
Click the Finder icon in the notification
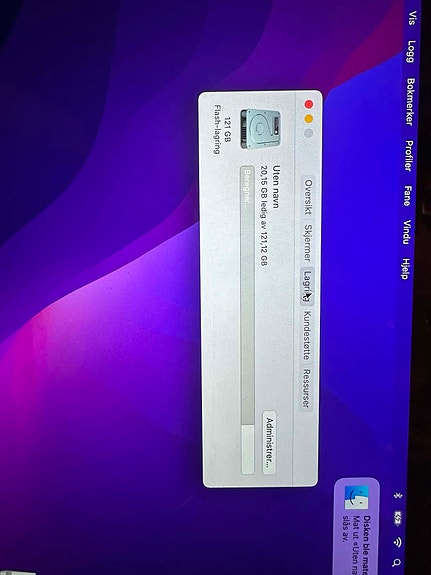(356, 497)
